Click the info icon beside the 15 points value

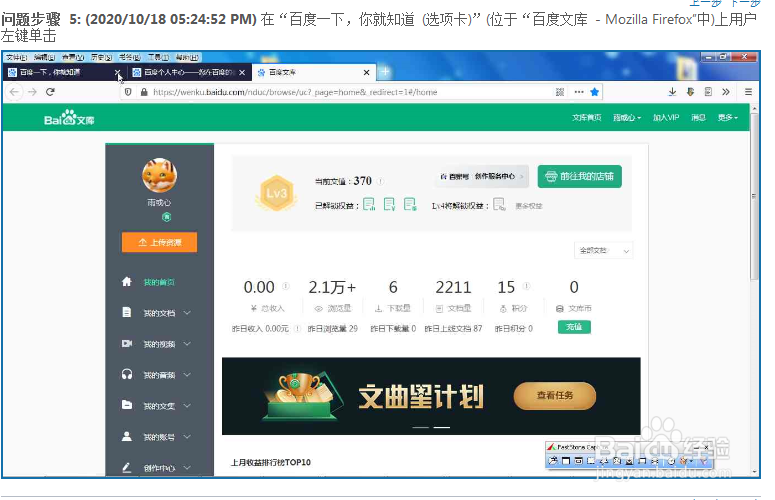(x=526, y=286)
